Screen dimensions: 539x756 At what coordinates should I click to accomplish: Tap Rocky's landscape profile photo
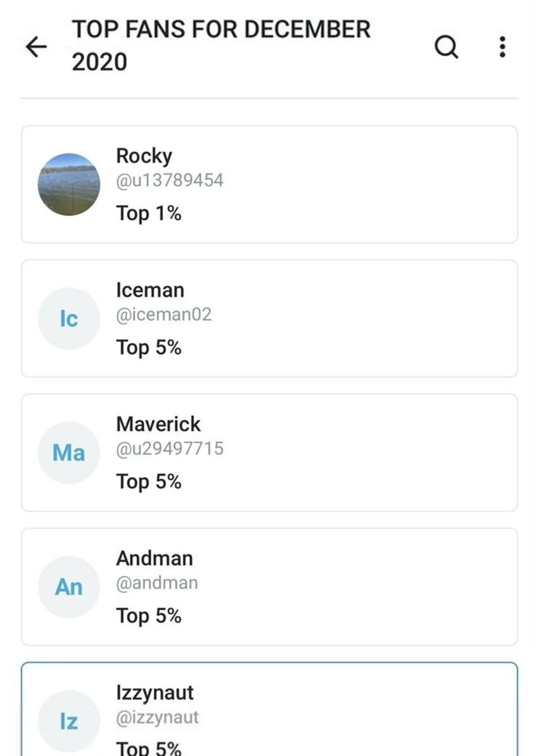(69, 184)
